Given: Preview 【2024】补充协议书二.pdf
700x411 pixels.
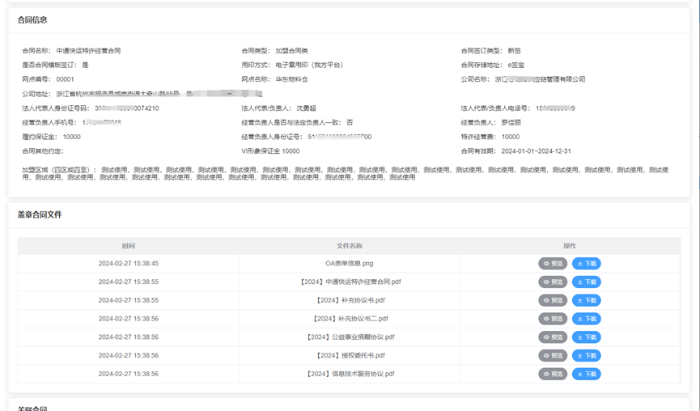Looking at the screenshot, I should tap(553, 318).
